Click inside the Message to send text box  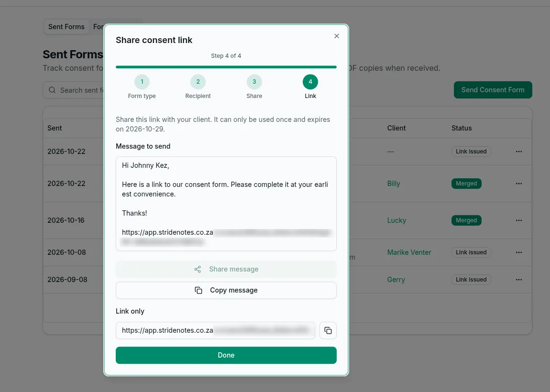tap(226, 204)
